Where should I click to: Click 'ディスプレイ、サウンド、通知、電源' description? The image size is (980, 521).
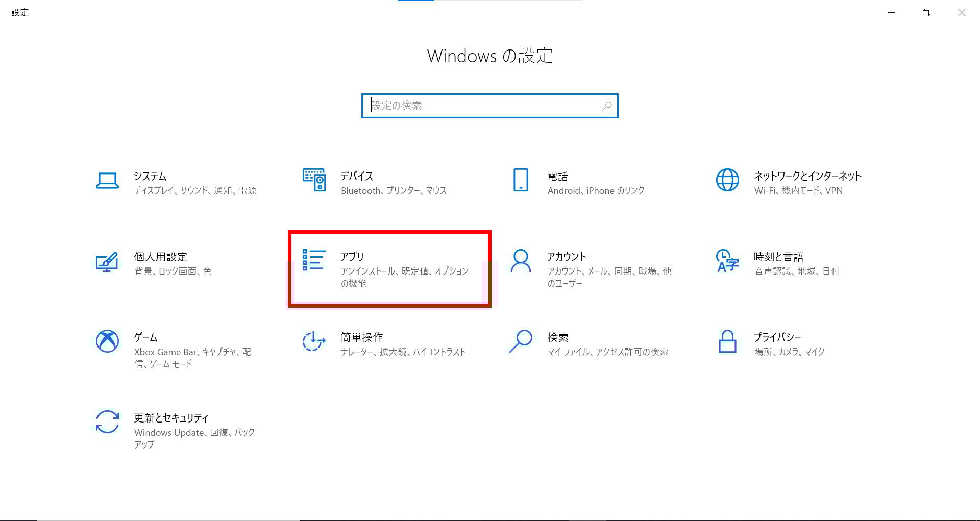(x=195, y=190)
